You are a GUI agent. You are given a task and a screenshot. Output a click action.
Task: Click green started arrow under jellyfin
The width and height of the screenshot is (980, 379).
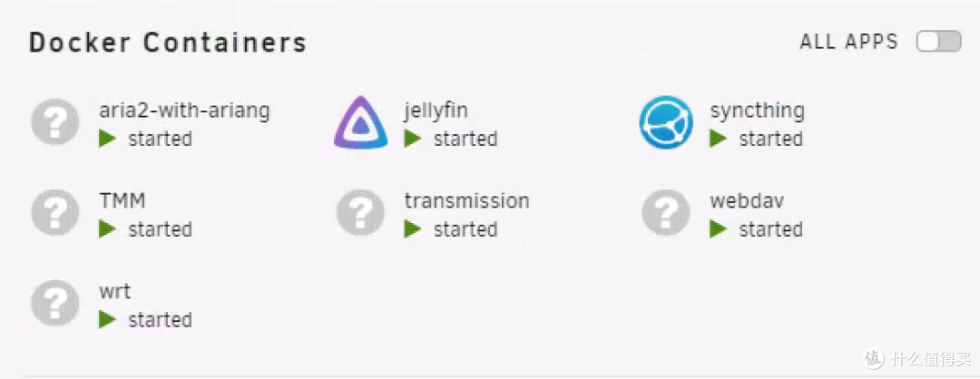pos(413,139)
